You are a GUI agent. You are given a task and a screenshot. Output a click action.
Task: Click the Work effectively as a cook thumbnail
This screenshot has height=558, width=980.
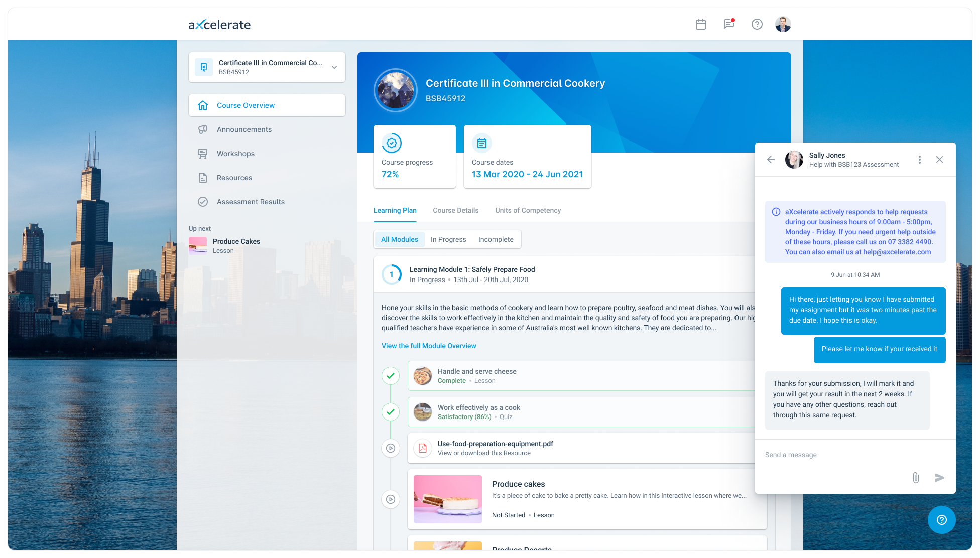pos(423,412)
